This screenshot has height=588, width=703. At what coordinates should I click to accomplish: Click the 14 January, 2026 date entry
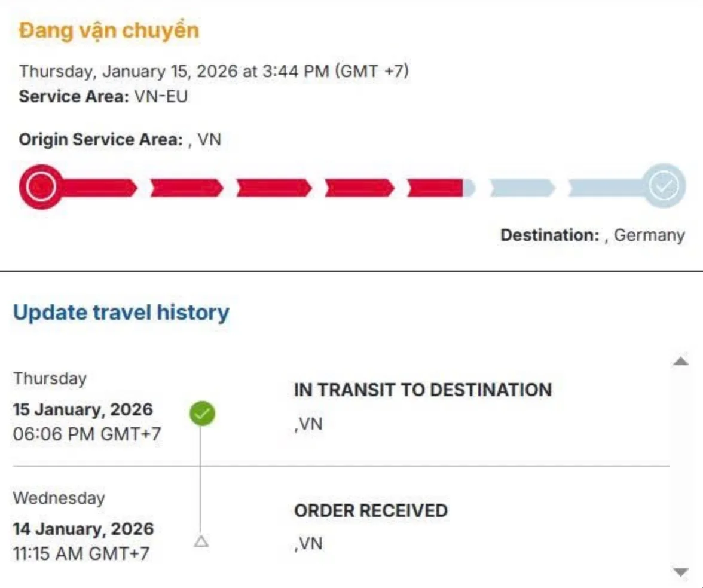83,529
